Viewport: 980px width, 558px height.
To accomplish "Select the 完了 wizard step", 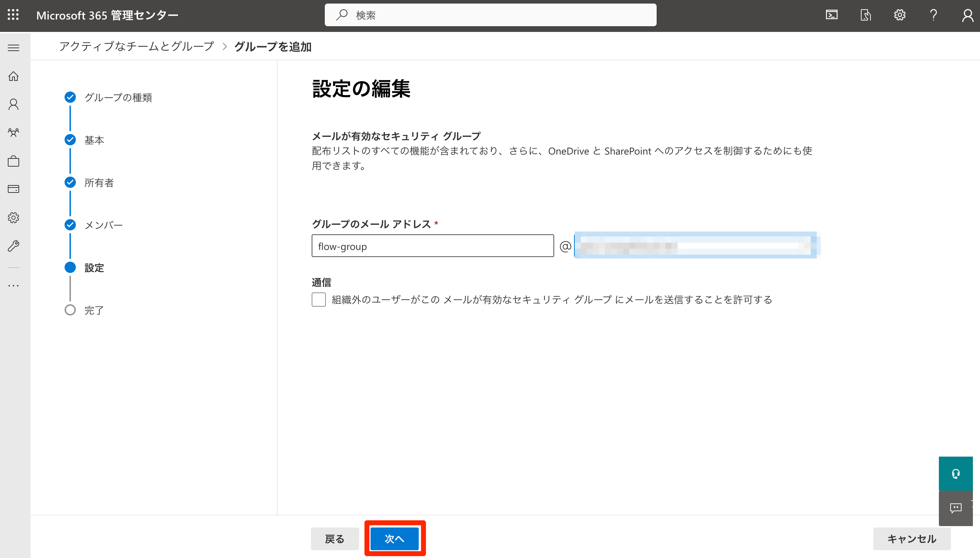I will click(84, 310).
